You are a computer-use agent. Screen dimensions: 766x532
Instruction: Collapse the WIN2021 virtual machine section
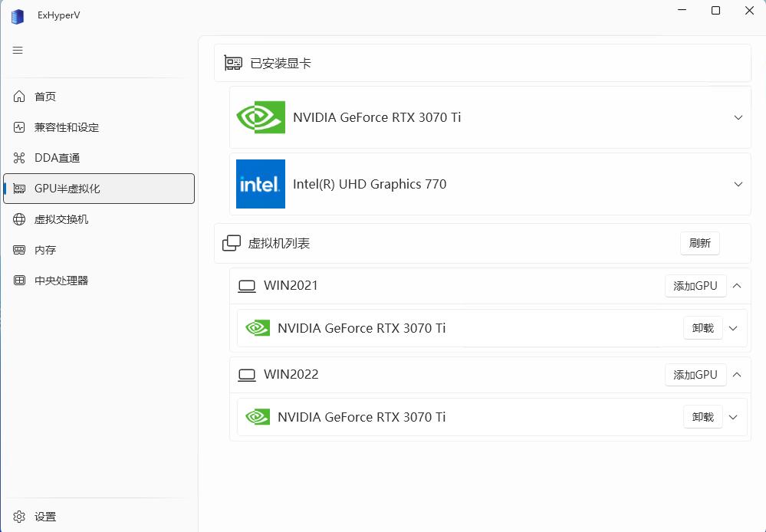(737, 286)
